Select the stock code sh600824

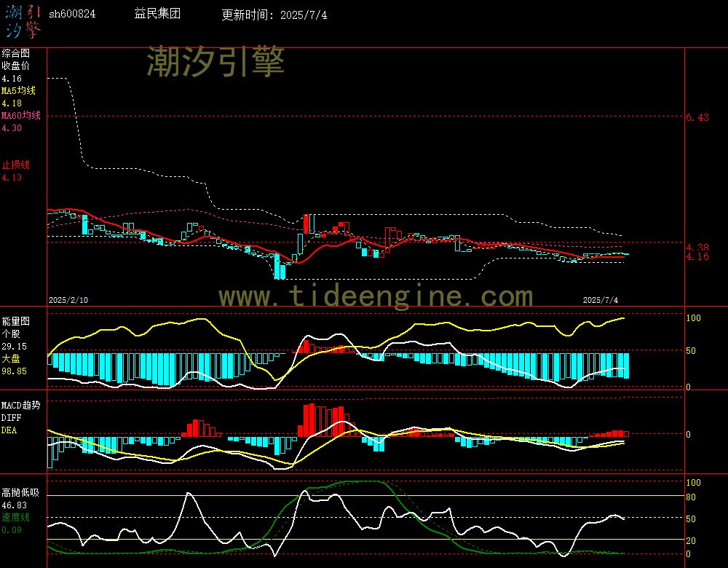(x=72, y=14)
